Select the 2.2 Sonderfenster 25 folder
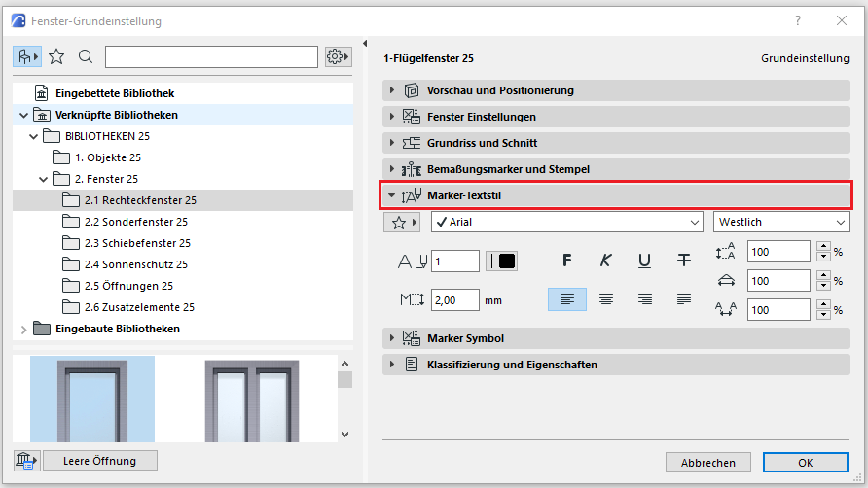Screen dimensions: 868x488 (x=135, y=222)
